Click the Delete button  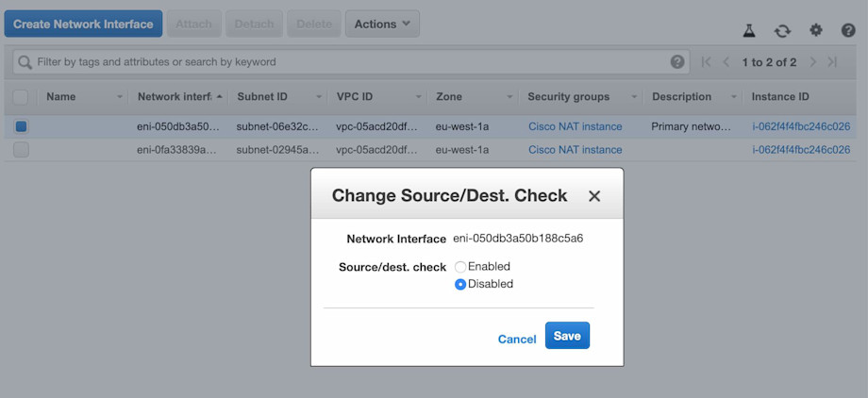314,24
